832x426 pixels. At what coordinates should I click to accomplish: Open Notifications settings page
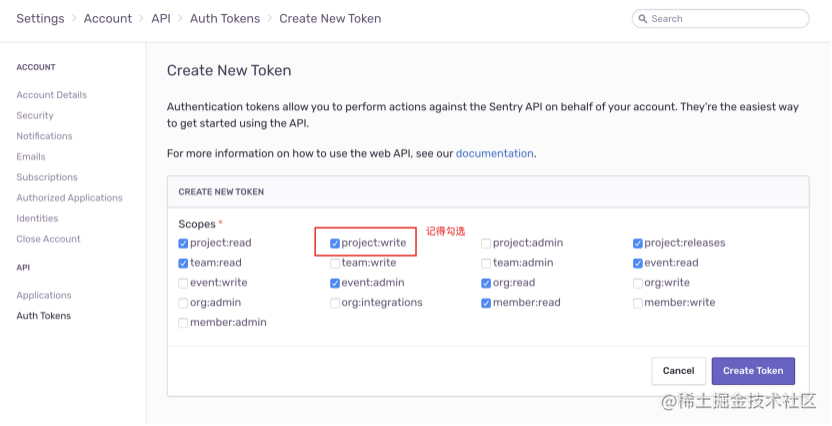click(44, 136)
